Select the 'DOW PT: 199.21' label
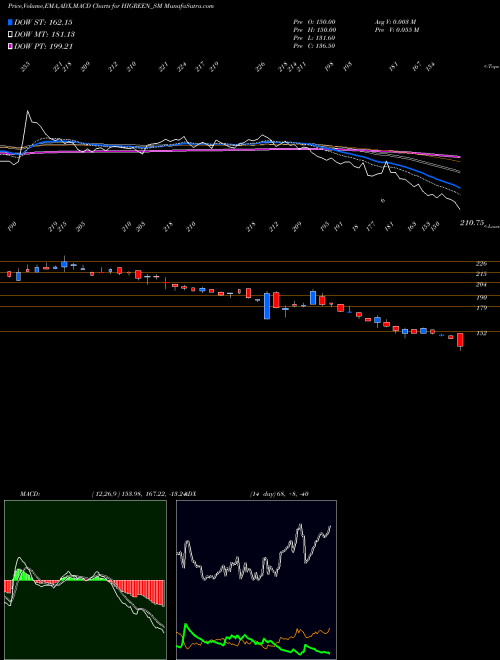 [43, 46]
